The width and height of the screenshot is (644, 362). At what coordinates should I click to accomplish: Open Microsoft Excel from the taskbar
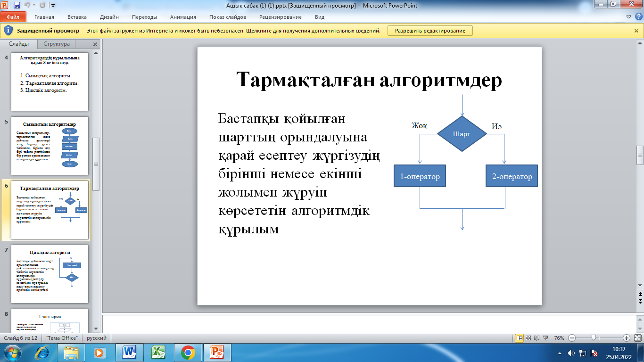click(x=158, y=353)
